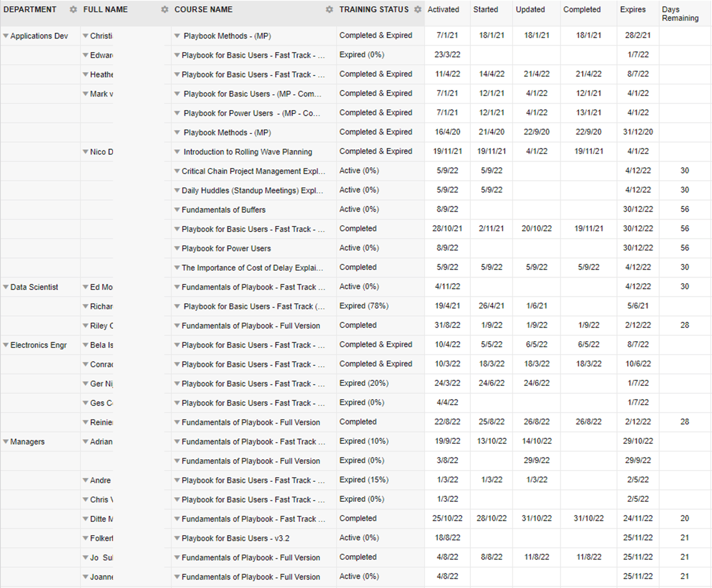Viewport: 712px width, 588px height.
Task: Open the DEPARTMENT column settings gear
Action: coord(73,10)
